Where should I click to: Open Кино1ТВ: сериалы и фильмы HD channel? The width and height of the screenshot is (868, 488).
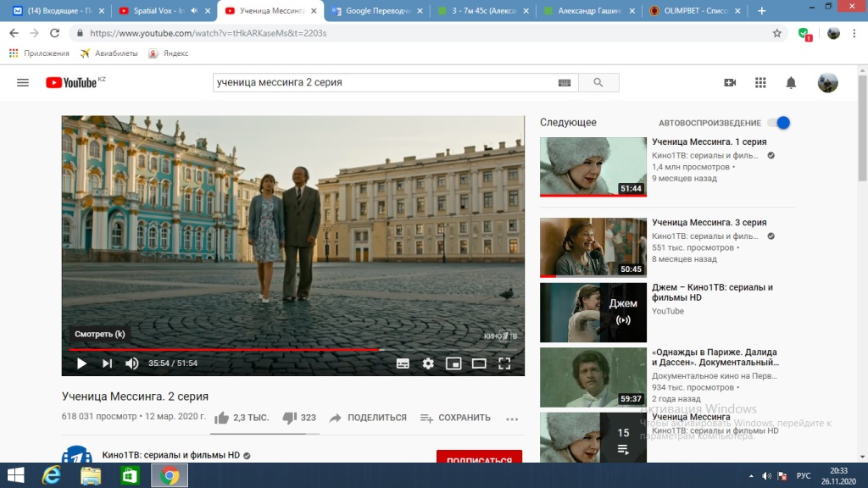tap(171, 455)
